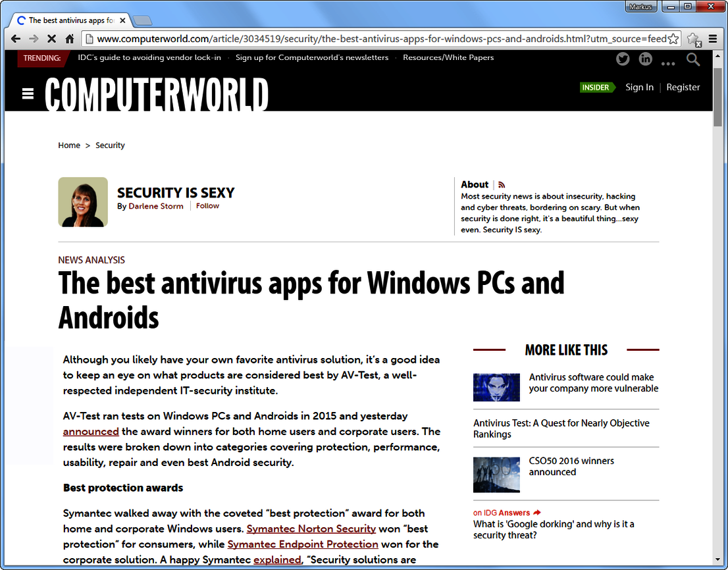Click the vertical scrollbar down arrow
Viewport: 728px width, 570px height.
(717, 559)
